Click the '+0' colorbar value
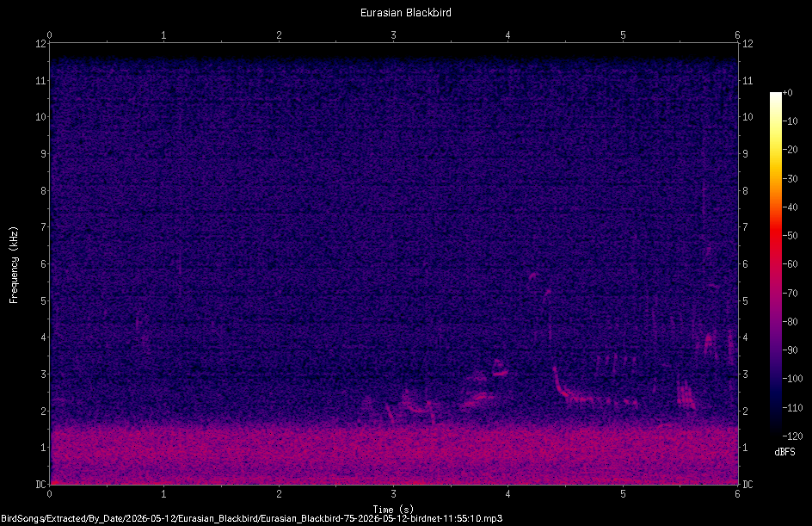This screenshot has height=526, width=812. point(787,93)
